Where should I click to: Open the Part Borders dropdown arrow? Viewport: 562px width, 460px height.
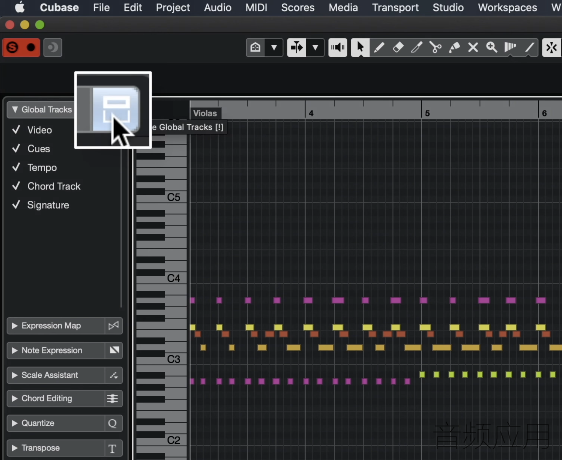[274, 47]
